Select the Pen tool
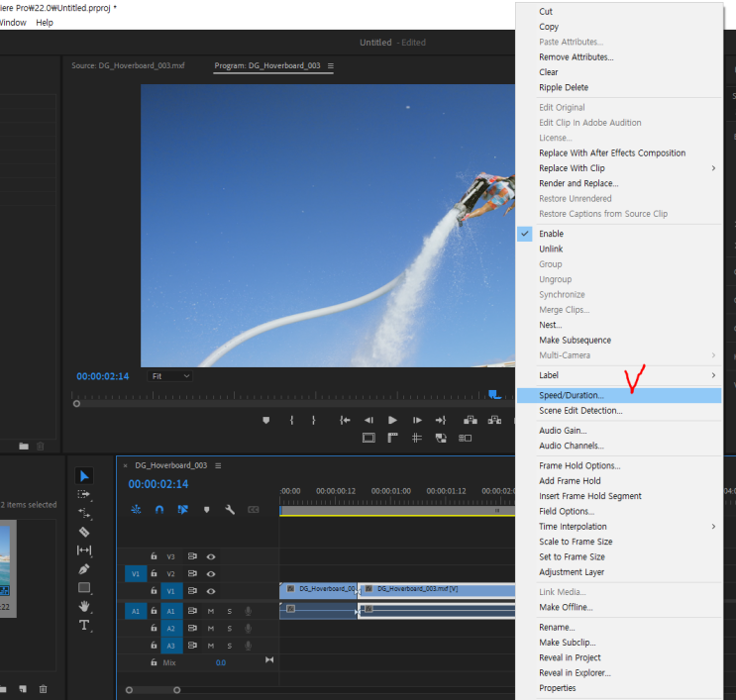The width and height of the screenshot is (736, 700). pos(84,569)
